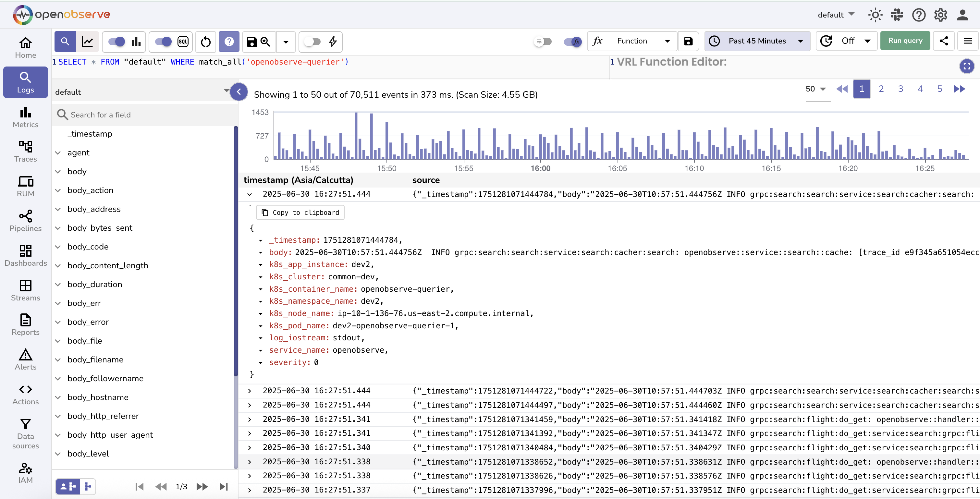The width and height of the screenshot is (980, 499).
Task: Toggle the histogram switch off
Action: pyautogui.click(x=116, y=42)
